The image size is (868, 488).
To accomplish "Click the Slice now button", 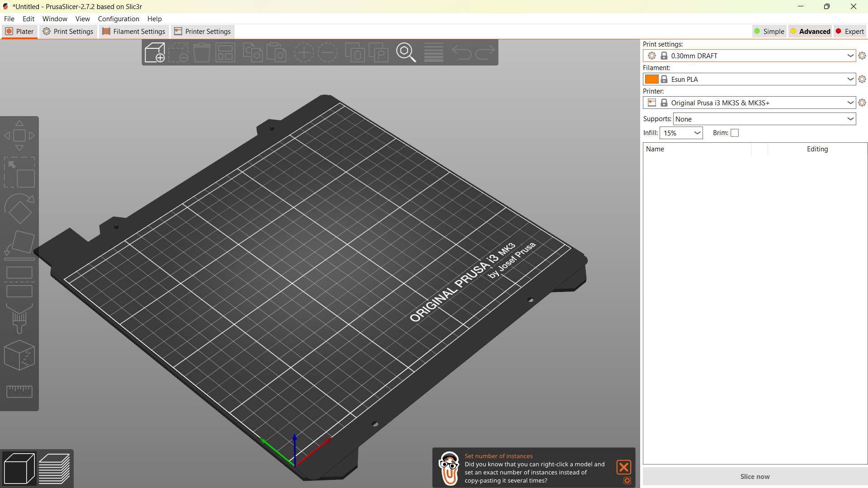I will [755, 476].
